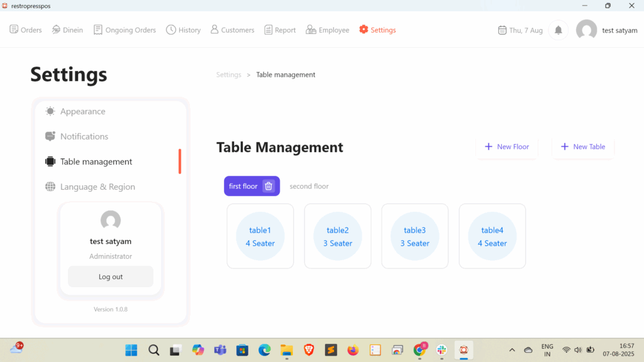The image size is (644, 362).
Task: Open the Report page
Action: click(x=280, y=30)
